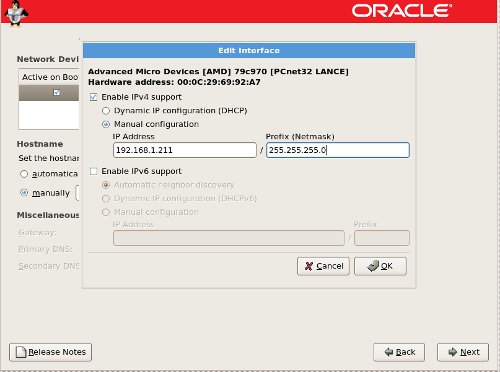Click the Oracle logo in the header
This screenshot has height=372, width=500.
402,10
